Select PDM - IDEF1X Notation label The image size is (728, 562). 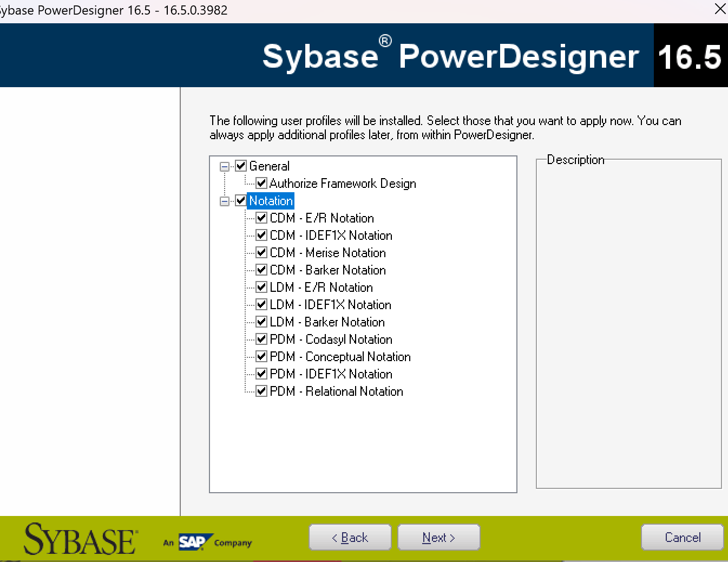[x=331, y=374]
